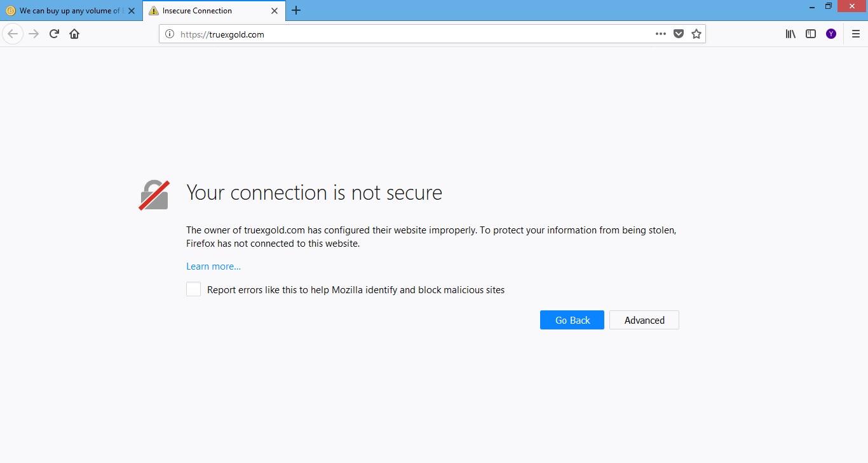The height and width of the screenshot is (463, 868).
Task: Restore down the Firefox window
Action: [x=829, y=6]
